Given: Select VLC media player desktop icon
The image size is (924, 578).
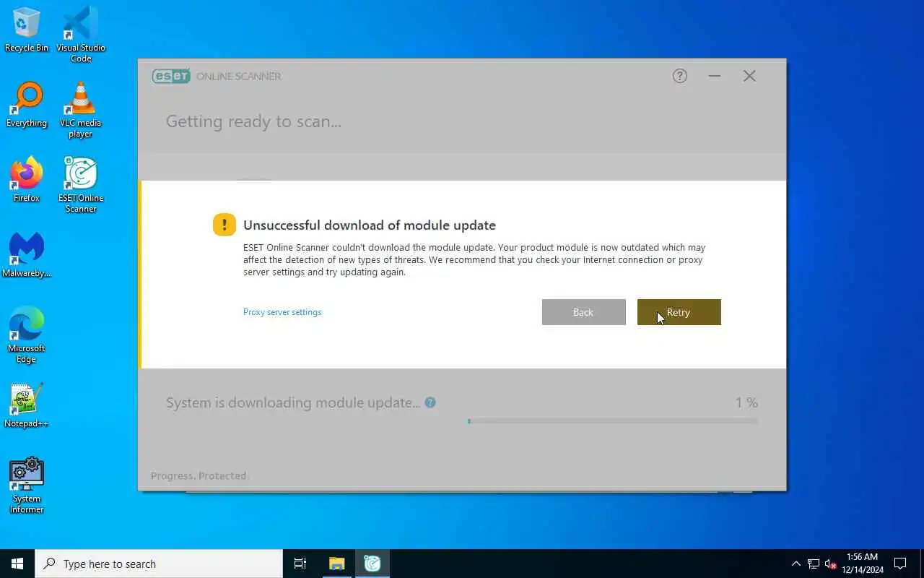Looking at the screenshot, I should point(81,109).
